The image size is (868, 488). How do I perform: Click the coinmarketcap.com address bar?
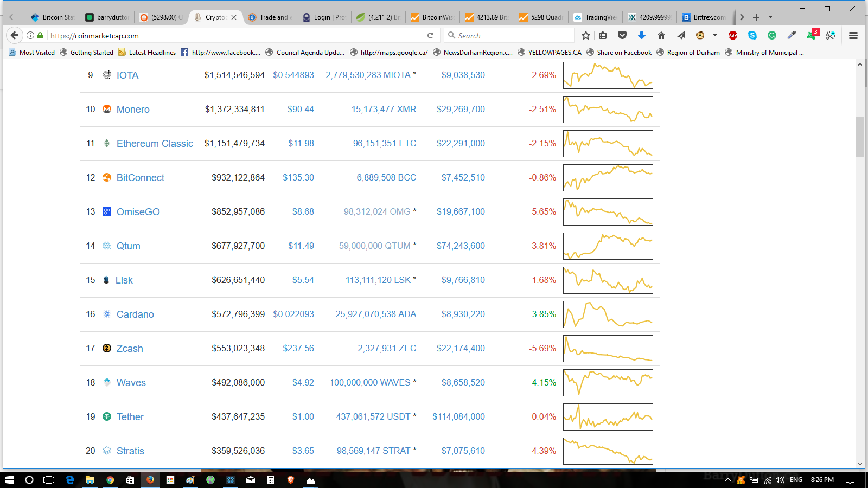pyautogui.click(x=233, y=36)
